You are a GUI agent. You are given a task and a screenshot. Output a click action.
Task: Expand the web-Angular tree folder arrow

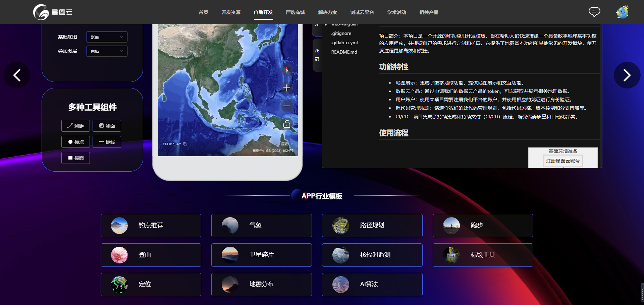[x=326, y=24]
